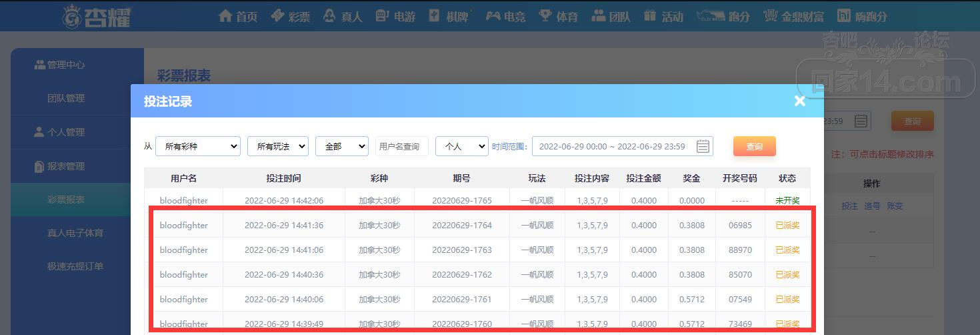Viewport: 980px width, 335px height.
Task: Expand the 所有彩种 lottery type dropdown
Action: point(198,146)
